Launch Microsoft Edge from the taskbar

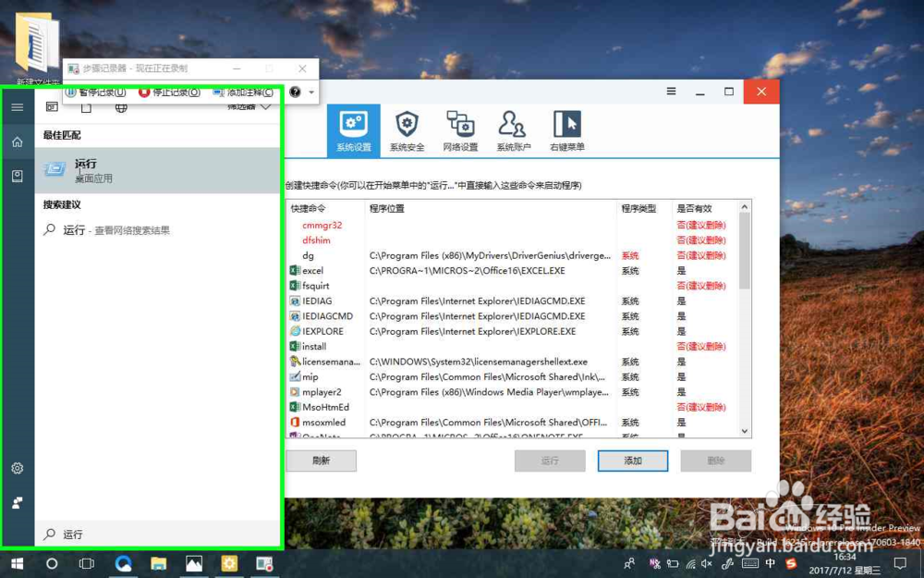coord(124,564)
